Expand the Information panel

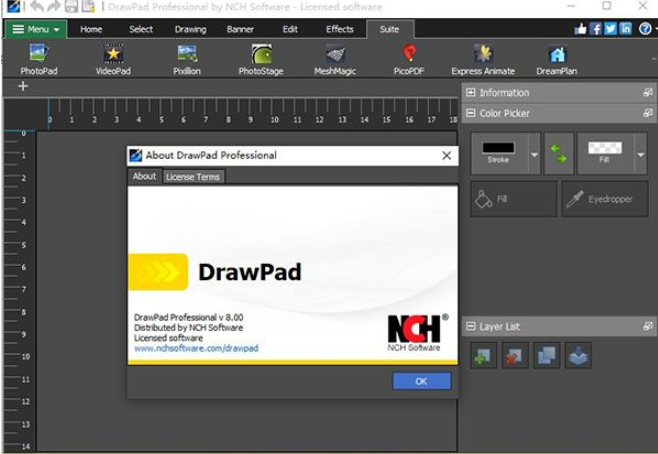point(471,92)
